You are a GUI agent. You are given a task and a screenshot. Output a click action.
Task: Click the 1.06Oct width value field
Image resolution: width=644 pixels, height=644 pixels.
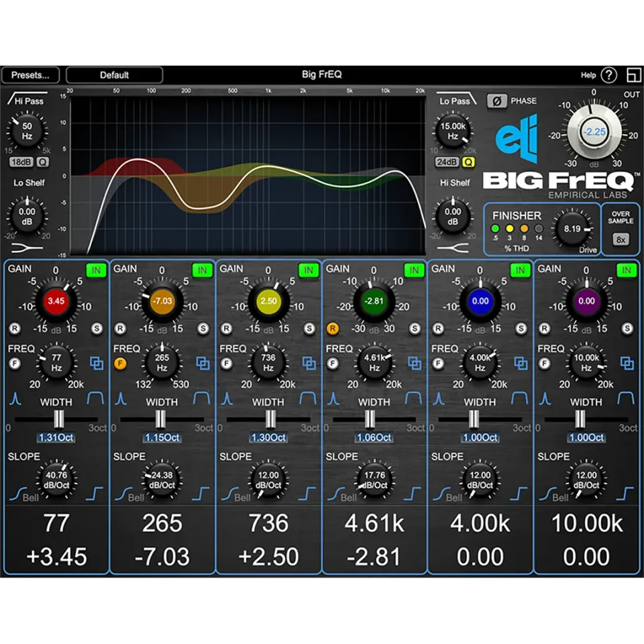click(374, 438)
